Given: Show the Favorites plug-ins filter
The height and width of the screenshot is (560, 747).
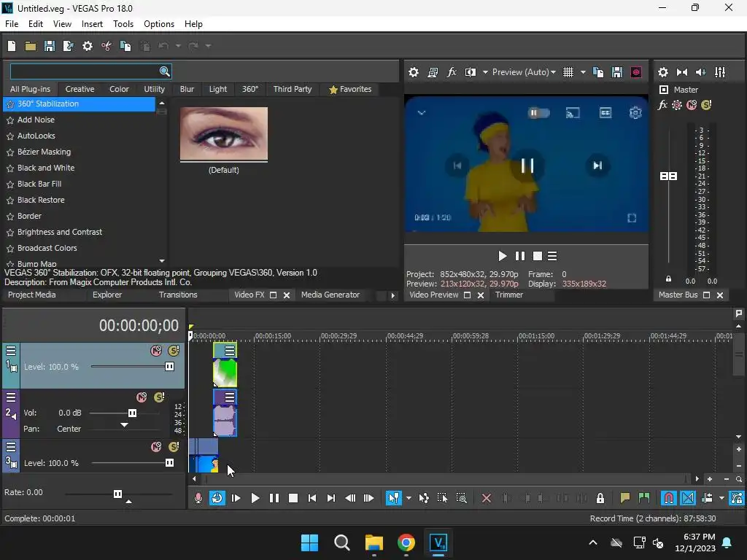Looking at the screenshot, I should (350, 89).
